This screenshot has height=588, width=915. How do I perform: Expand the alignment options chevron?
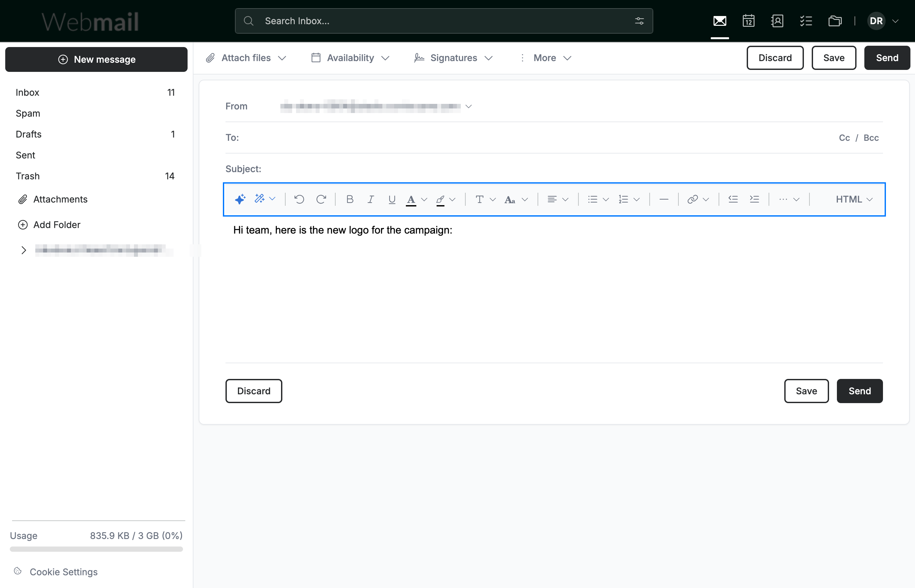[566, 199]
